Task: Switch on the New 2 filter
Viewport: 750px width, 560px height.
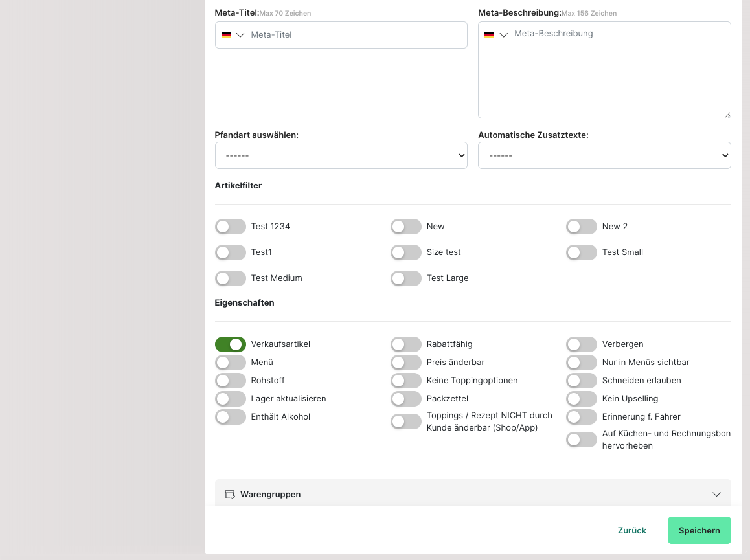Action: (x=582, y=227)
